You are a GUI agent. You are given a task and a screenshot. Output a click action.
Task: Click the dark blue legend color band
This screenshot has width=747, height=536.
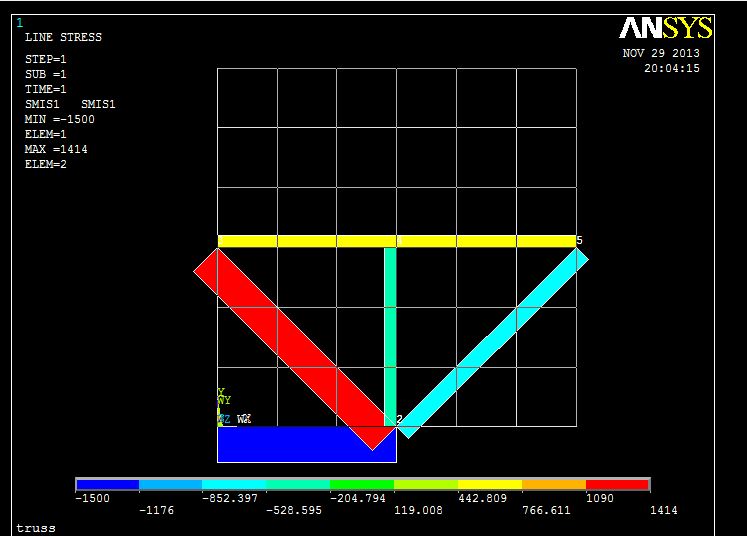107,485
